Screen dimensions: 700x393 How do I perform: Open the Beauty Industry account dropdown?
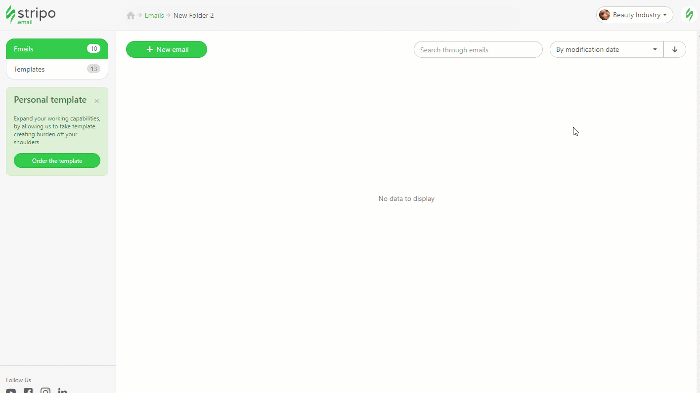634,15
